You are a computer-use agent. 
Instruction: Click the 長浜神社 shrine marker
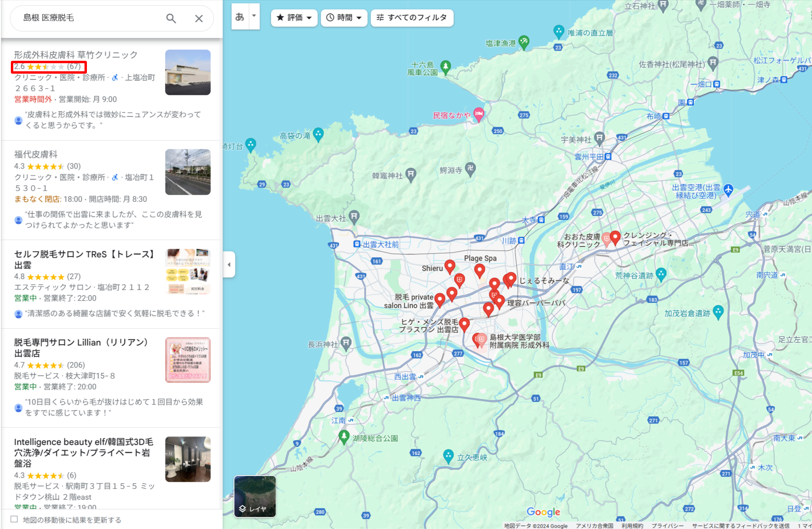point(346,343)
